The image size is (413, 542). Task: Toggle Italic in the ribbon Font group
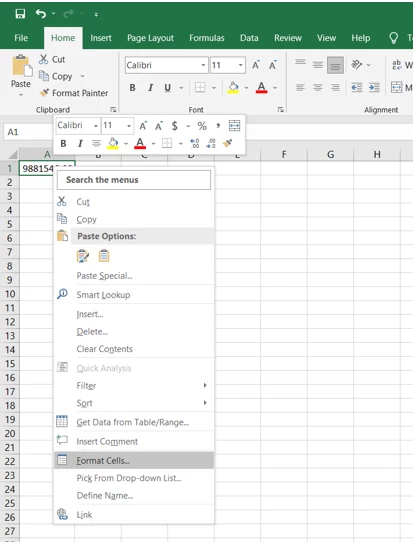coord(150,88)
